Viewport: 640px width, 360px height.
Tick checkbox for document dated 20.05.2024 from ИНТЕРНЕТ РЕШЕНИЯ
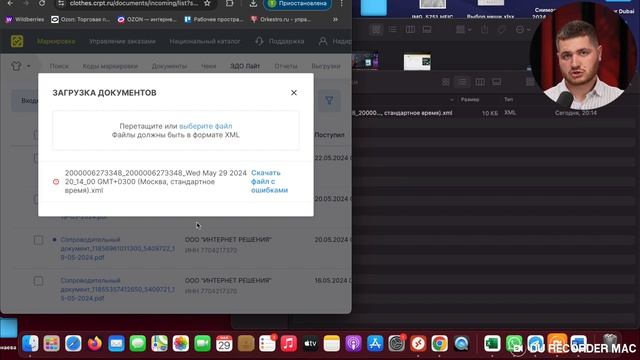(38, 240)
